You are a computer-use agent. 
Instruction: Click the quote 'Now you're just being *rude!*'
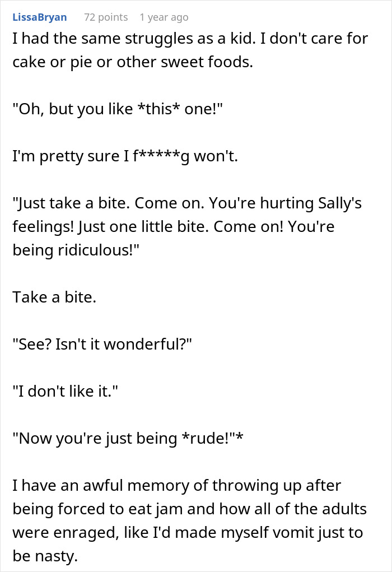click(x=128, y=439)
